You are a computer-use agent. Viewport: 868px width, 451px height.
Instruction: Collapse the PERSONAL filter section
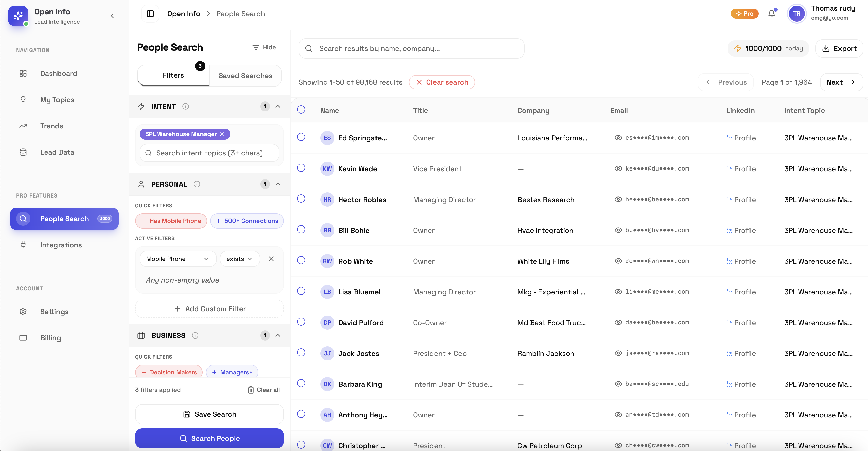pos(278,184)
